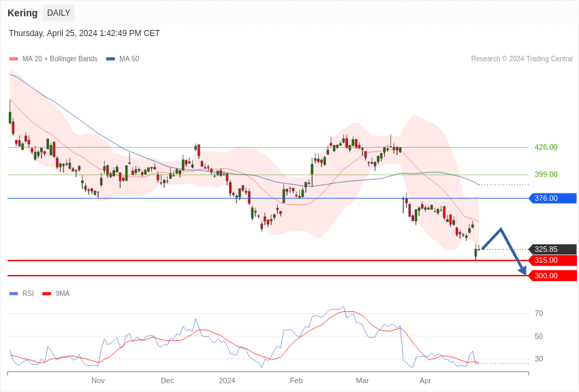The height and width of the screenshot is (392, 579).
Task: Select Feb on the time axis
Action: [296, 380]
